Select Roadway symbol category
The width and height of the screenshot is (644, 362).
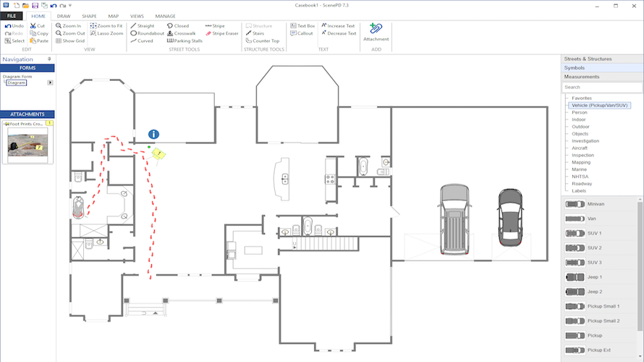[582, 184]
